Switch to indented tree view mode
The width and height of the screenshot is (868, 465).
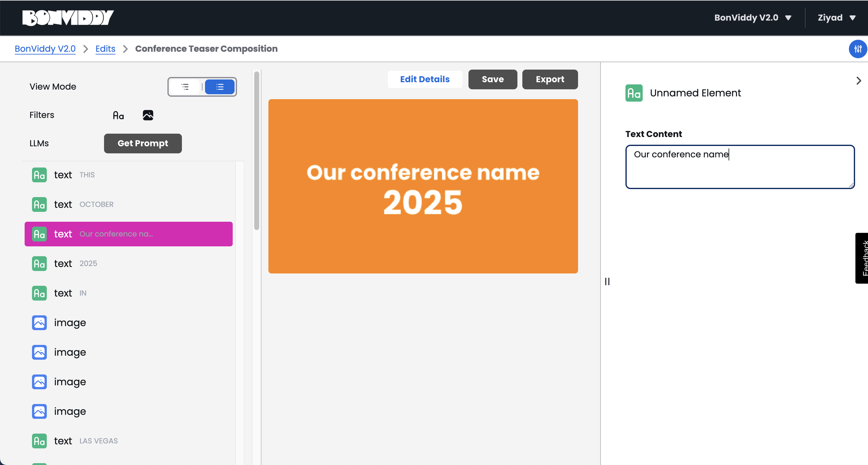tap(185, 87)
